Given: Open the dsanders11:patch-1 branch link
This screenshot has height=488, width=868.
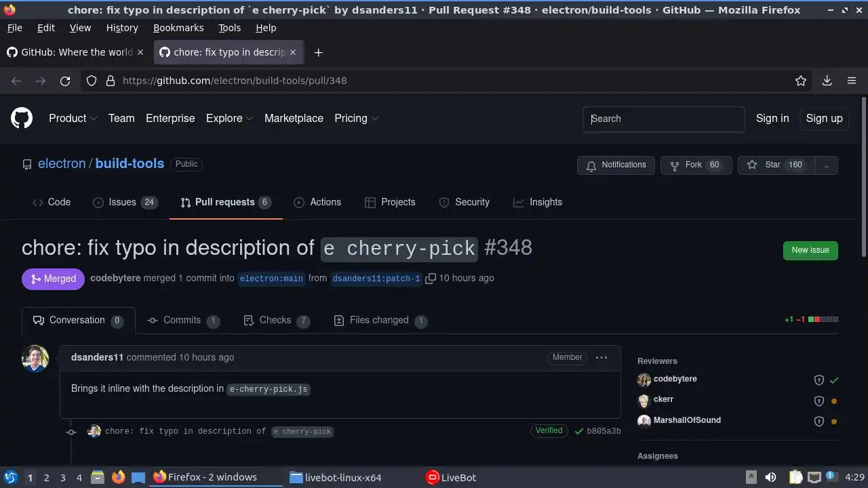Looking at the screenshot, I should [376, 279].
